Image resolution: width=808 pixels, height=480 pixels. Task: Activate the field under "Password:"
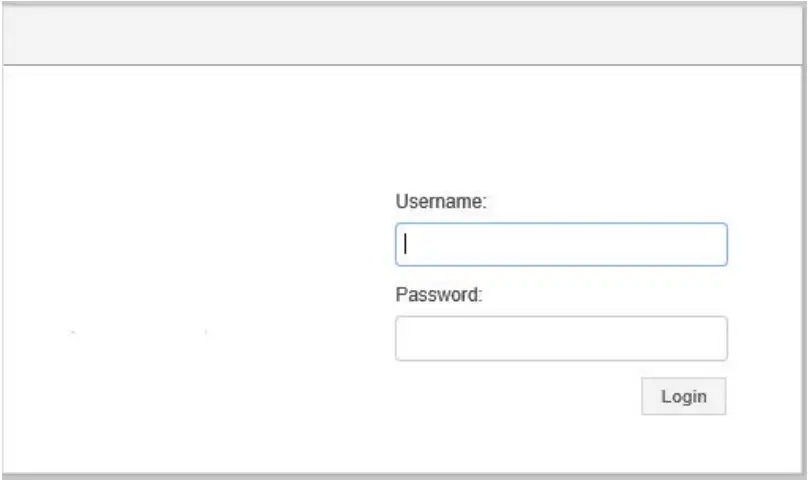pos(561,339)
